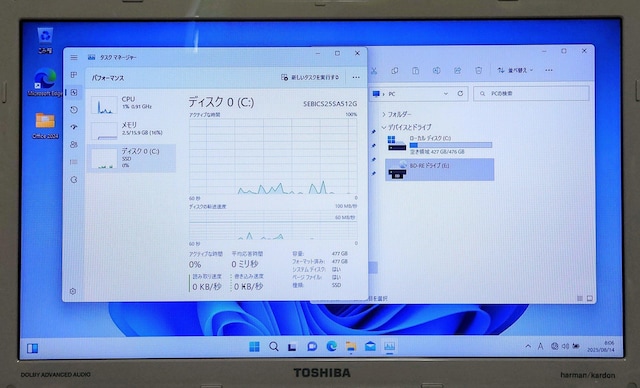Click the 容量 477 GB value
This screenshot has width=640, height=388.
340,254
